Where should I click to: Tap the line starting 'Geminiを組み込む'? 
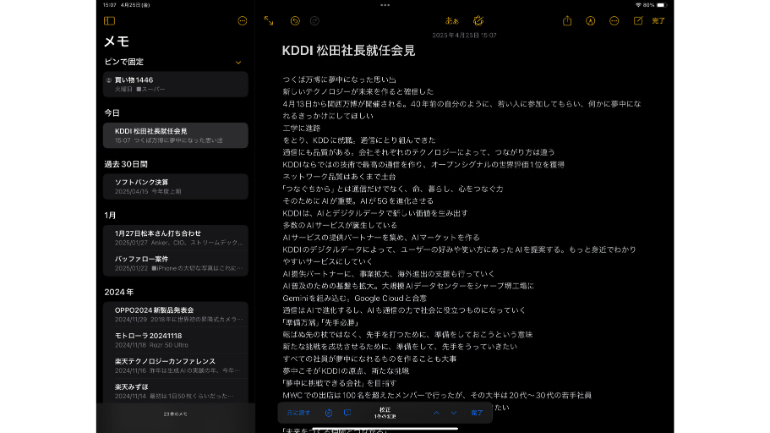tap(355, 298)
